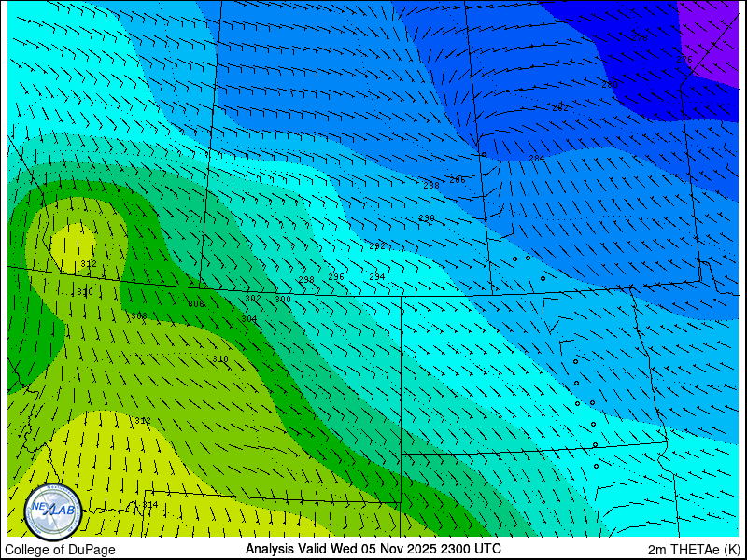
Task: Select the 300 contour label
Action: pyautogui.click(x=283, y=300)
